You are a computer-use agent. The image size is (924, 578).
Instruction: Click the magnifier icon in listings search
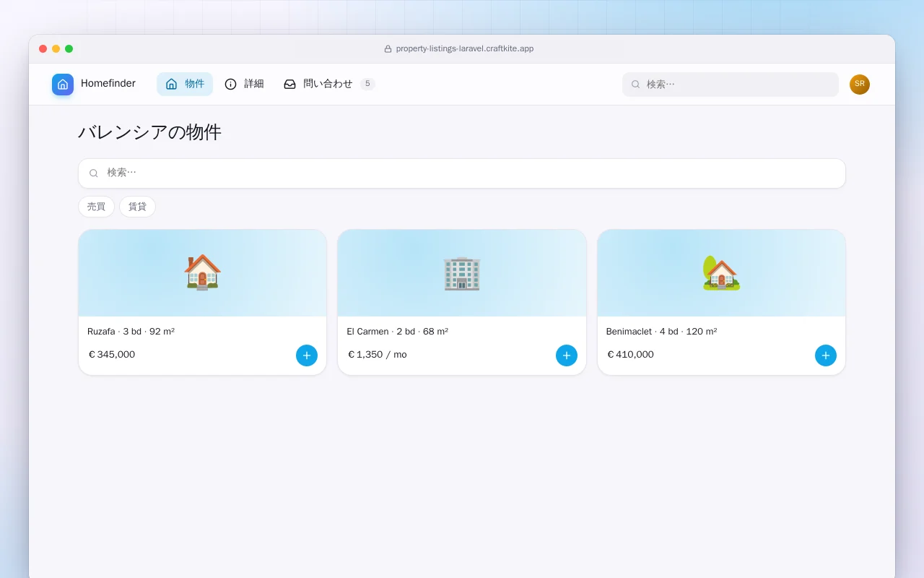94,173
